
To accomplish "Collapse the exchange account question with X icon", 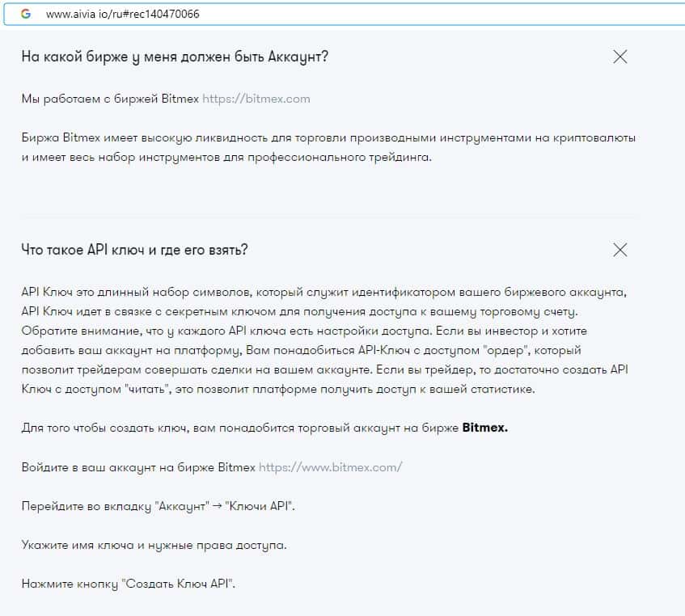I will tap(620, 57).
